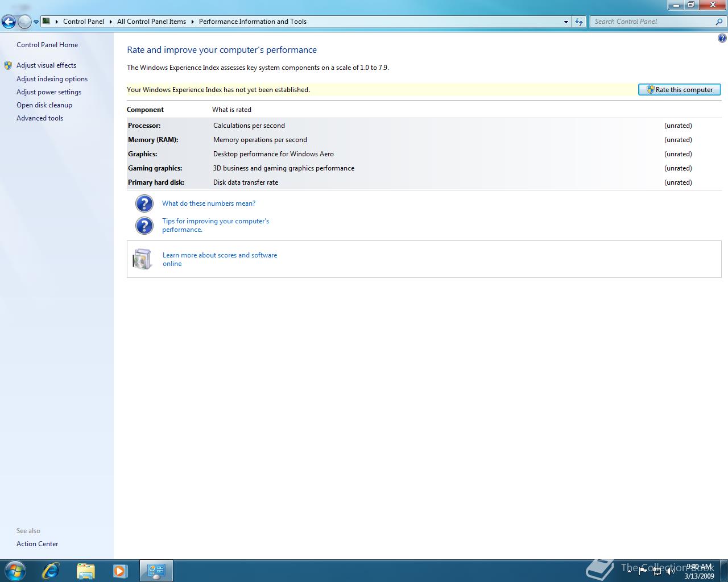This screenshot has width=728, height=582.
Task: Refresh the page with the refresh icon
Action: pos(579,22)
